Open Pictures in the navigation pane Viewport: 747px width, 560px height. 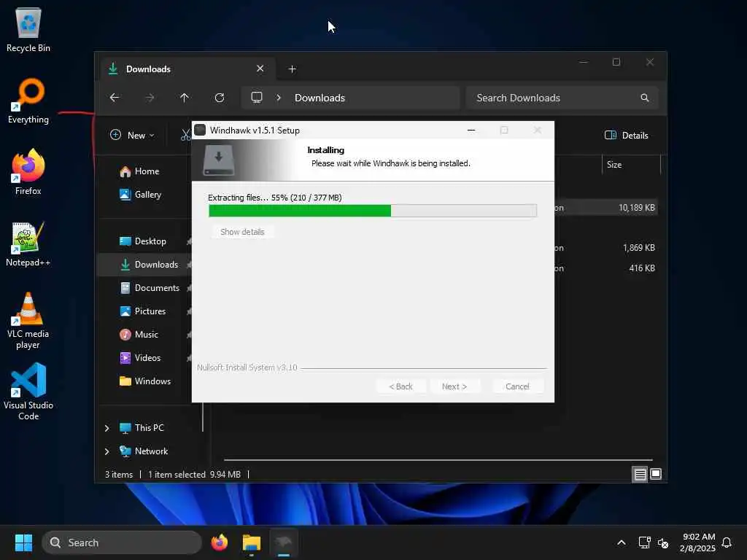point(142,311)
